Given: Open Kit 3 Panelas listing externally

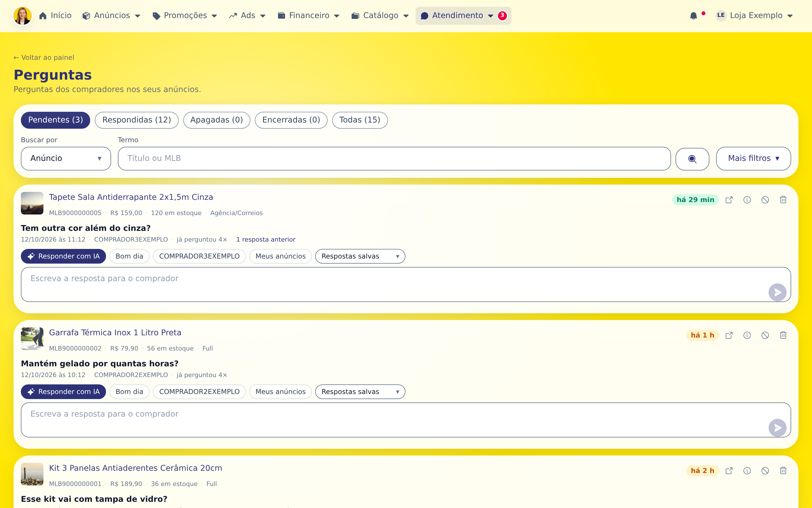Looking at the screenshot, I should (729, 471).
